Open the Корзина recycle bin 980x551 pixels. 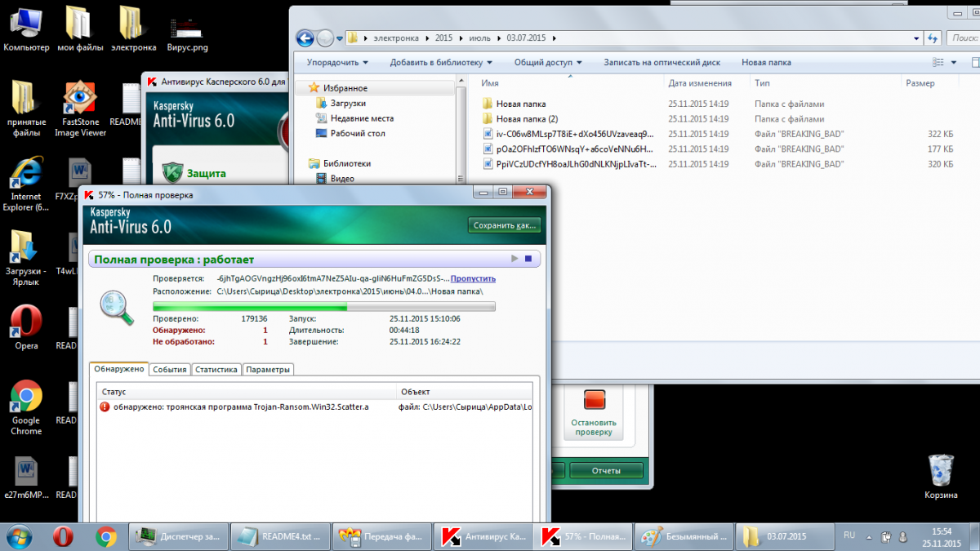click(941, 477)
